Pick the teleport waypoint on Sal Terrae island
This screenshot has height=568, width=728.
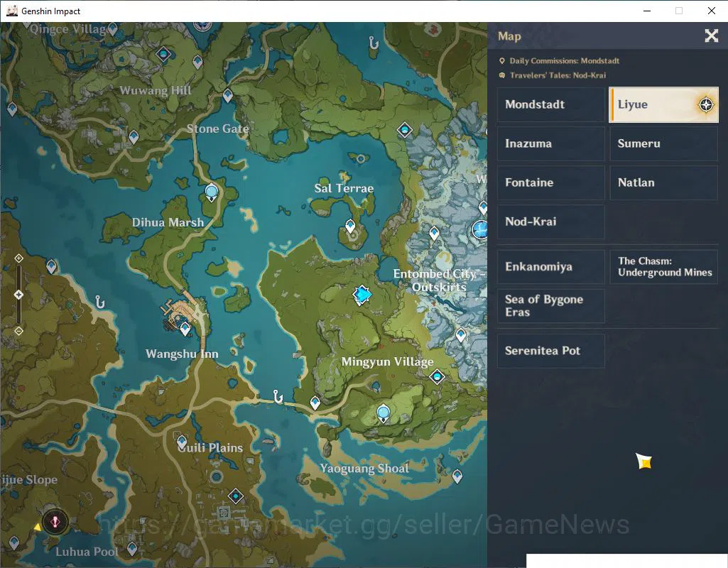350,226
